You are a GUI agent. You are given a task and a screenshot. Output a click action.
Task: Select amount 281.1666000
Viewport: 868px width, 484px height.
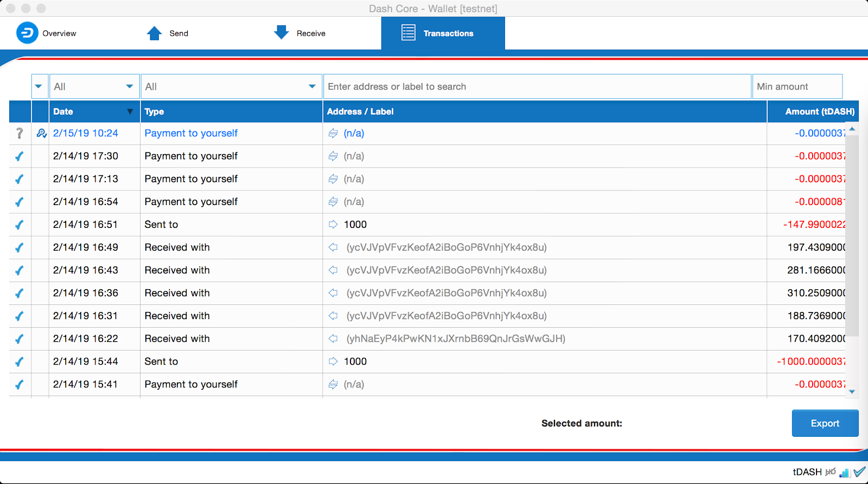click(816, 270)
